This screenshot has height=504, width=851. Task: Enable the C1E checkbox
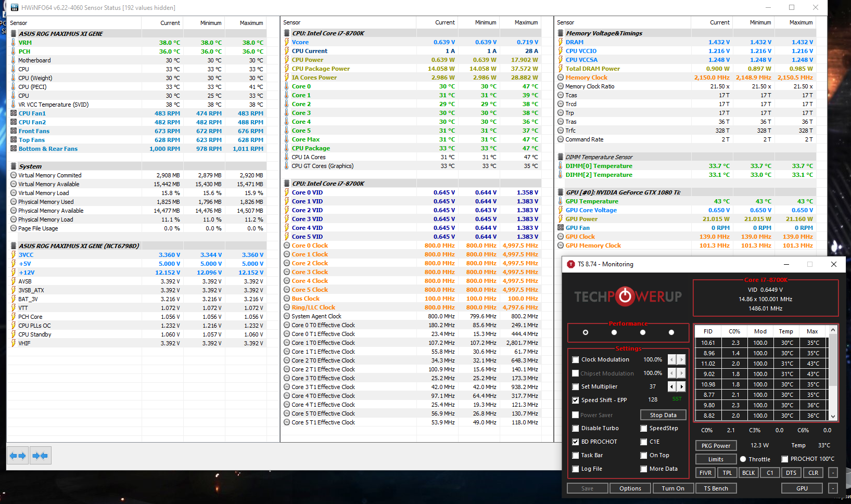pyautogui.click(x=644, y=442)
